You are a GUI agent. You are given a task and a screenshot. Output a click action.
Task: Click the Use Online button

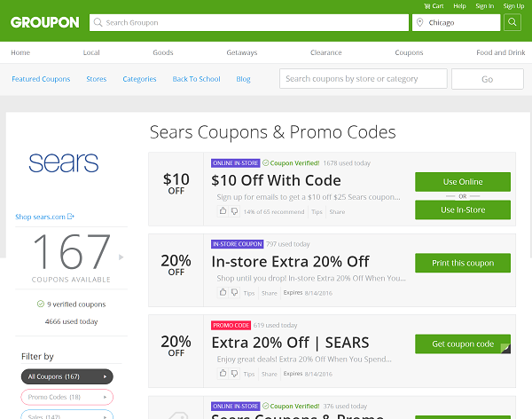463,182
